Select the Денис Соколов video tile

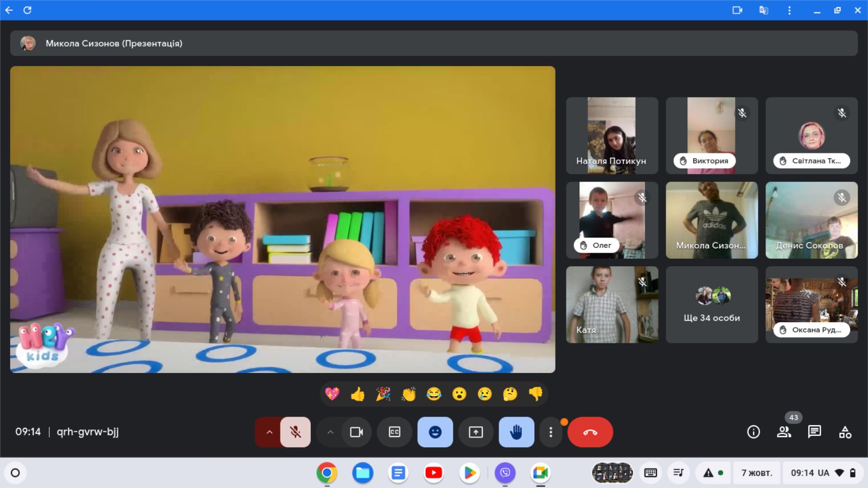pyautogui.click(x=812, y=220)
